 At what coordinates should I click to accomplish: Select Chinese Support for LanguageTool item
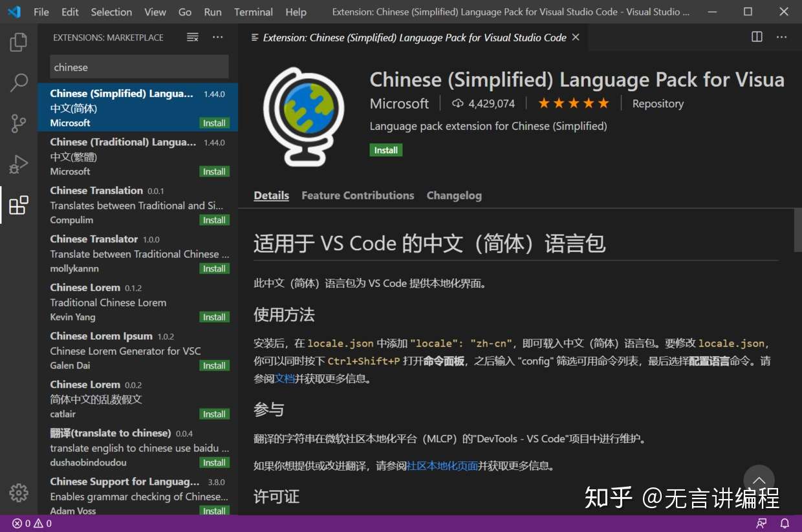pos(138,494)
